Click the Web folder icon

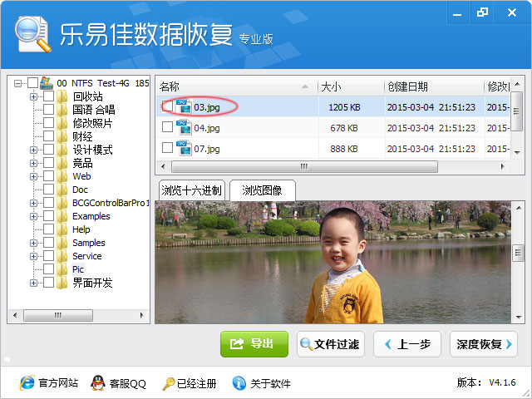(62, 176)
